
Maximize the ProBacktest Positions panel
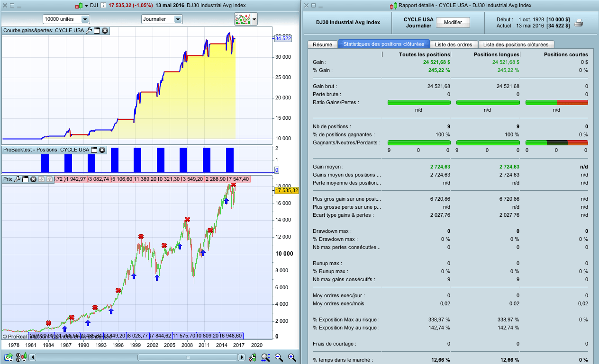[x=94, y=150]
